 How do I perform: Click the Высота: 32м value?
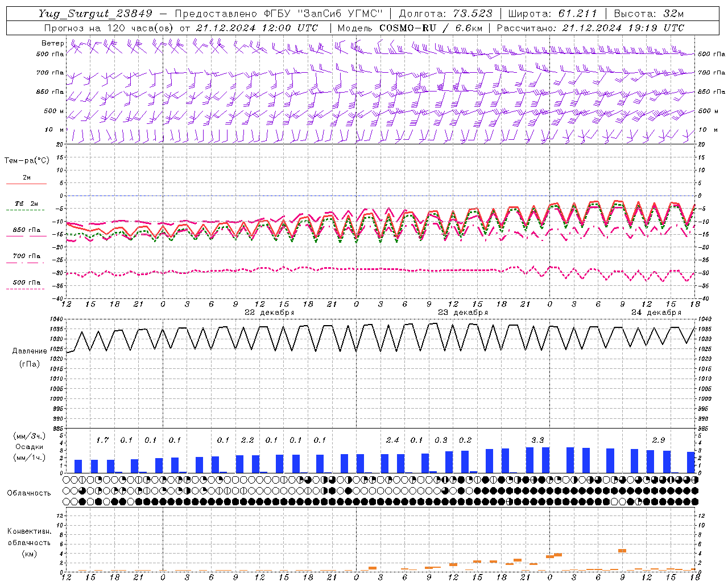click(648, 14)
